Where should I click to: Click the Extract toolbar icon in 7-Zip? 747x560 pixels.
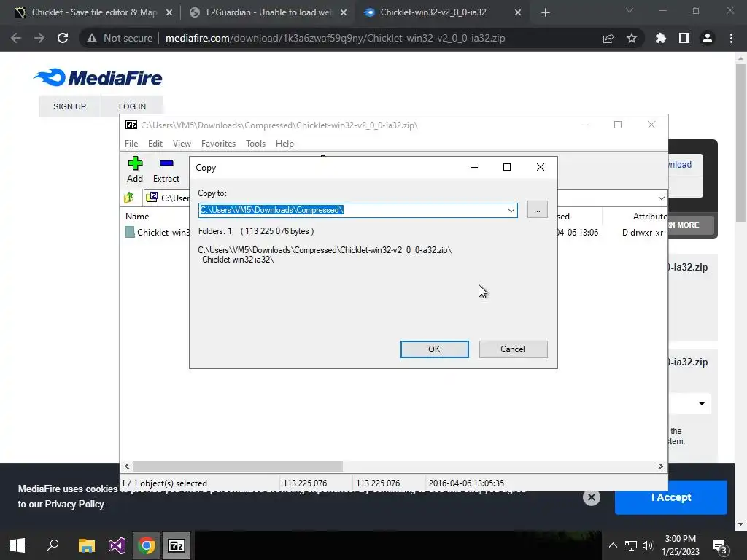click(166, 169)
